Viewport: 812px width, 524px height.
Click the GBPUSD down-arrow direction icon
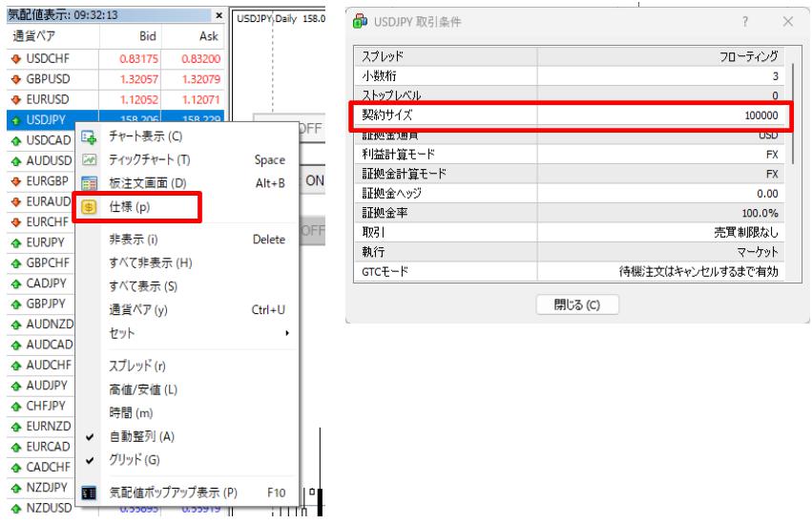[16, 79]
